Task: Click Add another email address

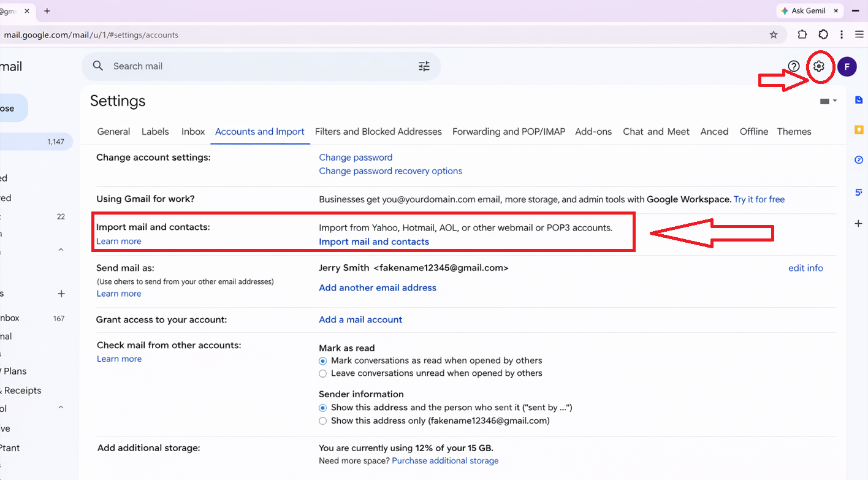Action: click(x=378, y=288)
